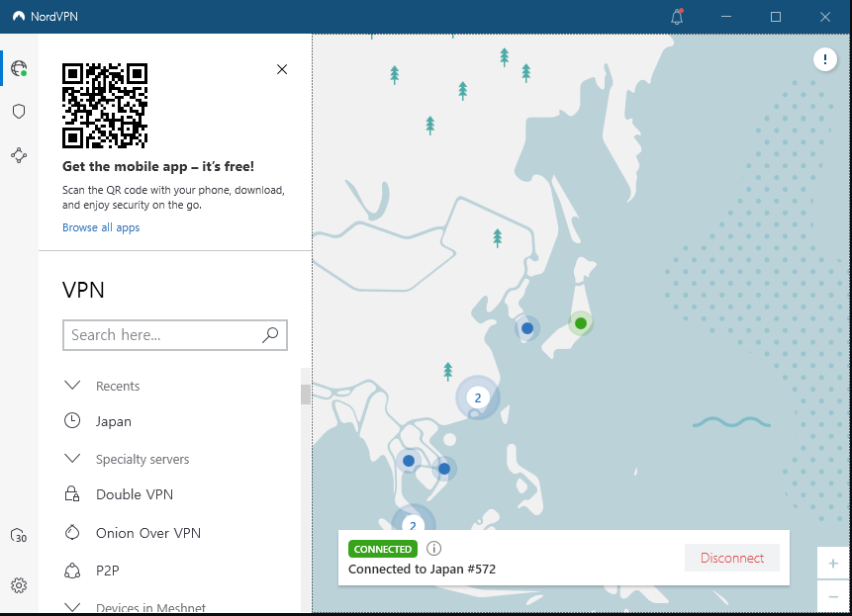Open the Meshnet sidebar icon

[x=19, y=155]
